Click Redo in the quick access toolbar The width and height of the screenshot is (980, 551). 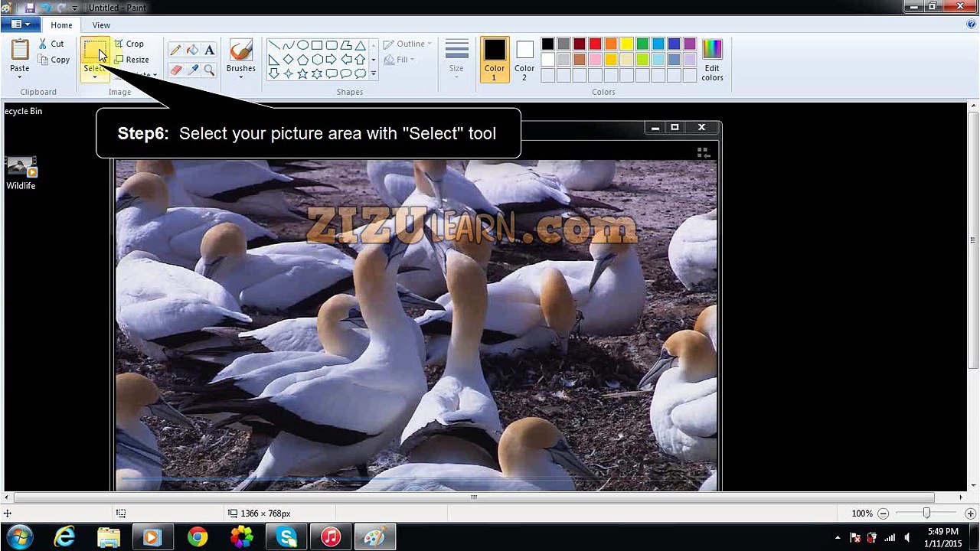[60, 8]
